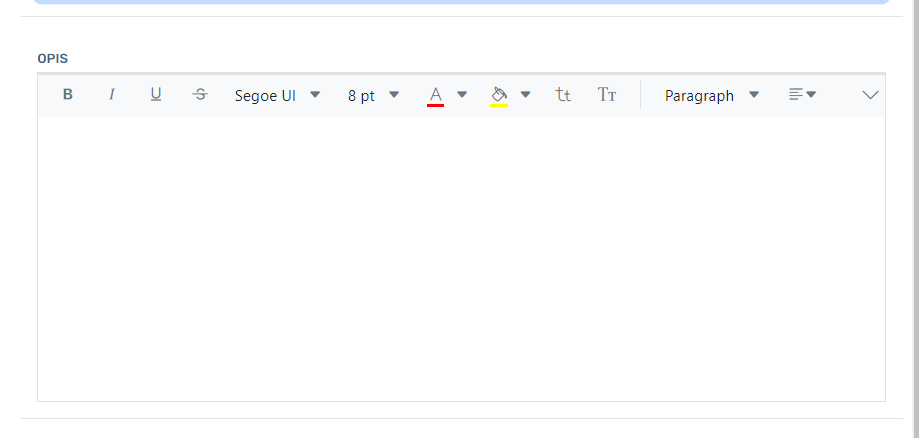Click the Paragraph style label

click(699, 96)
